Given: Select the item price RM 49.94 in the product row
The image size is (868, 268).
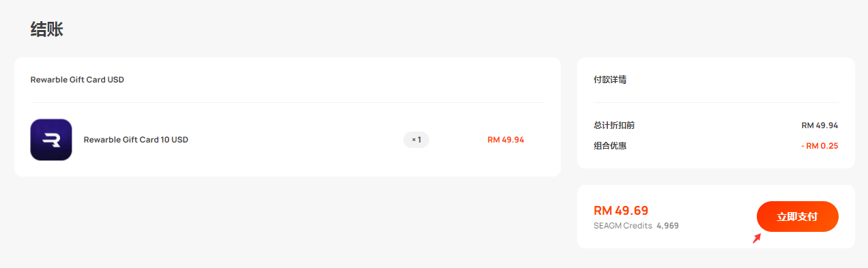Looking at the screenshot, I should pyautogui.click(x=506, y=140).
